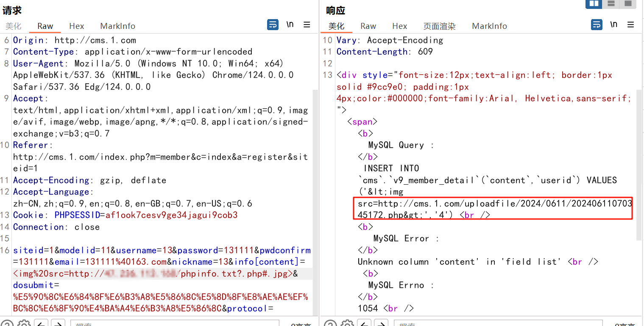Click the search field below the request panel
644x326 pixels.
pyautogui.click(x=174, y=323)
